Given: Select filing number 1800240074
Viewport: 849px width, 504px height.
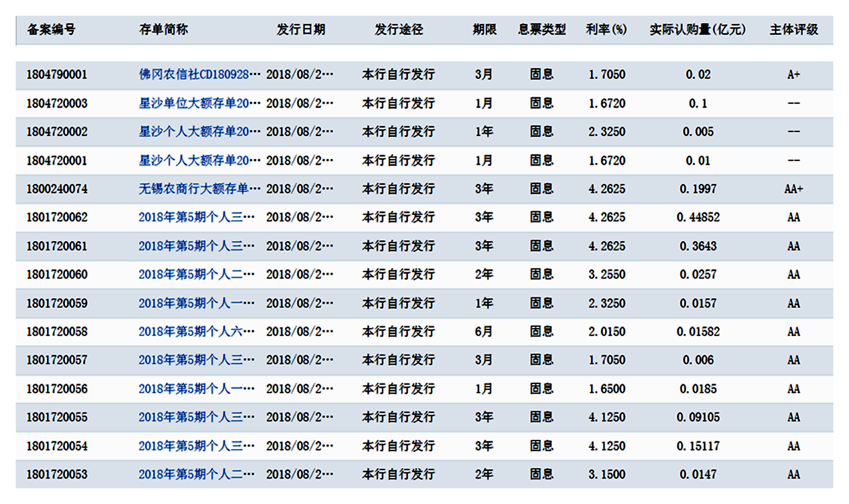Looking at the screenshot, I should pos(57,189).
